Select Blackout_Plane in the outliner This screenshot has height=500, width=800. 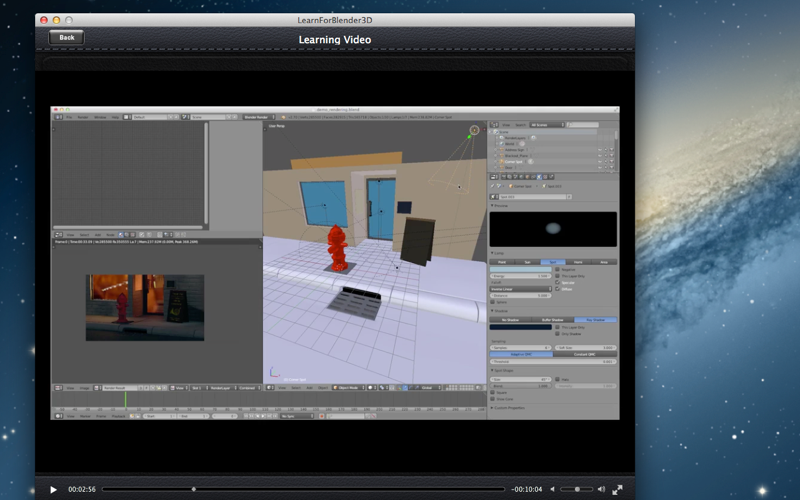click(x=516, y=156)
